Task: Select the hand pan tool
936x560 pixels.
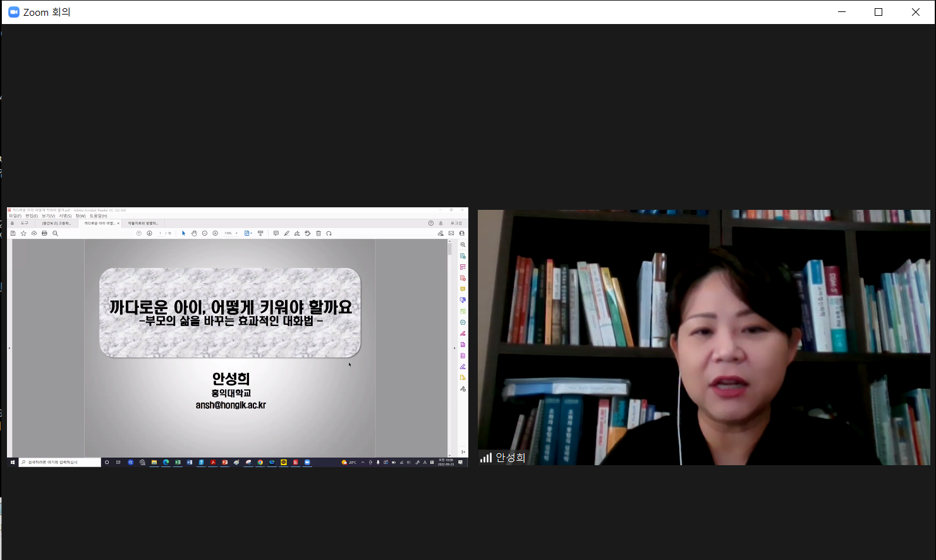Action: 194,233
